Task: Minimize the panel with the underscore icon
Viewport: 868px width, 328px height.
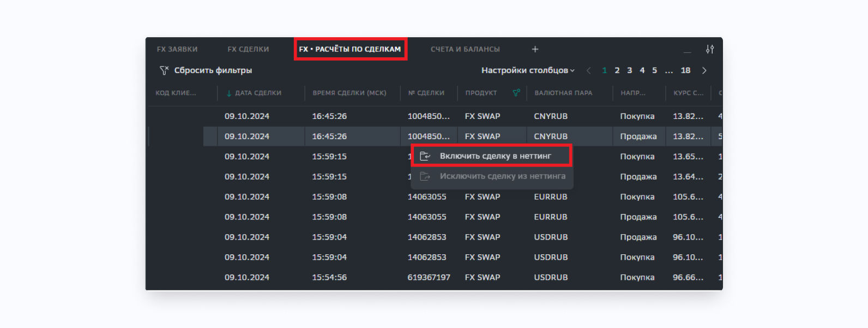Action: pyautogui.click(x=688, y=51)
